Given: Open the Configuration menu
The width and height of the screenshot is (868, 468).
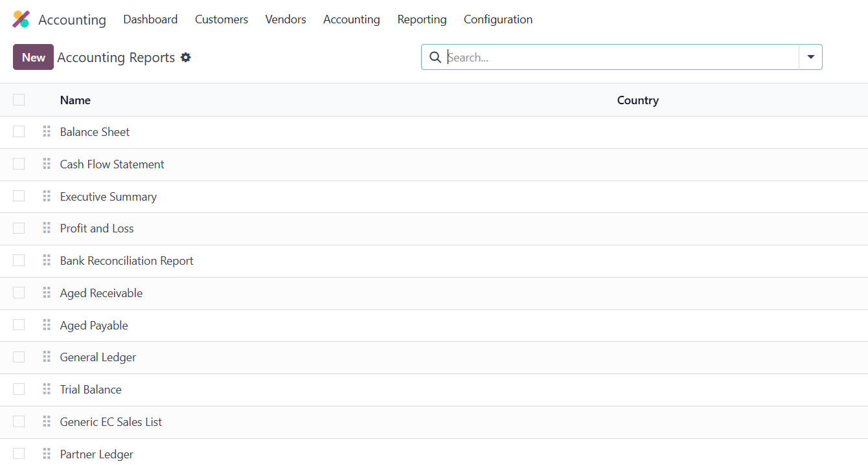Looking at the screenshot, I should [x=498, y=19].
